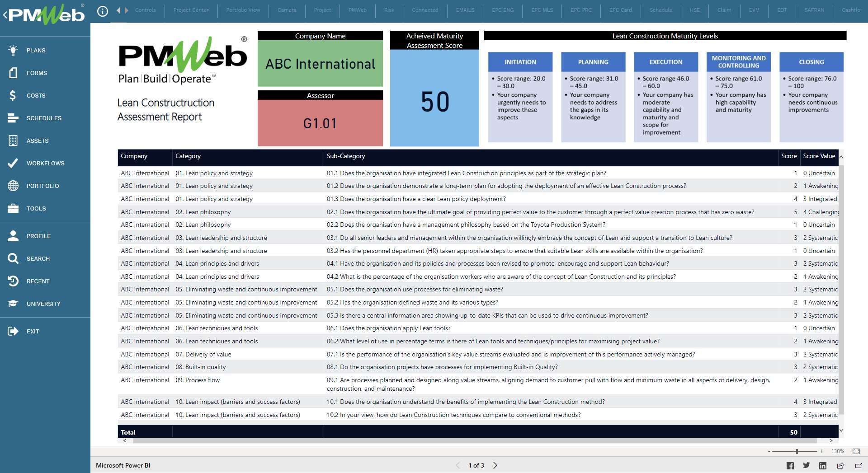
Task: Open the Costs dollar icon
Action: [x=13, y=95]
